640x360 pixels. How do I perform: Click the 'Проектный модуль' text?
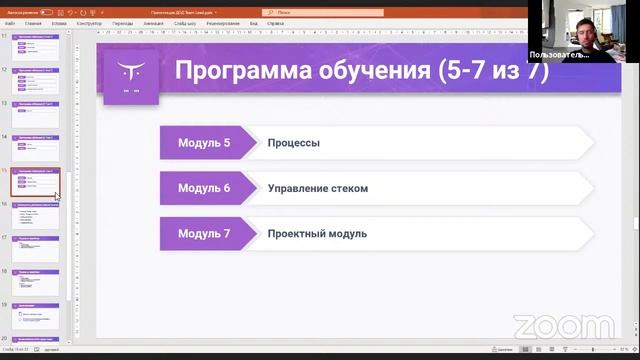point(317,234)
